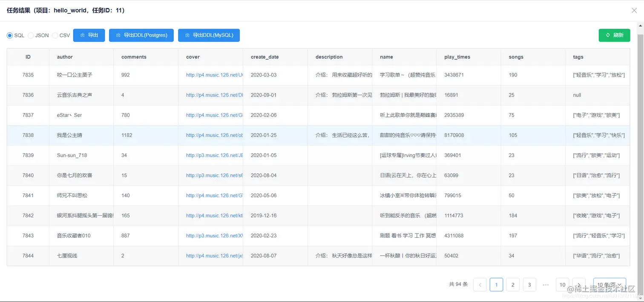The image size is (644, 302).
Task: Go to page 3 in pagination
Action: click(529, 285)
